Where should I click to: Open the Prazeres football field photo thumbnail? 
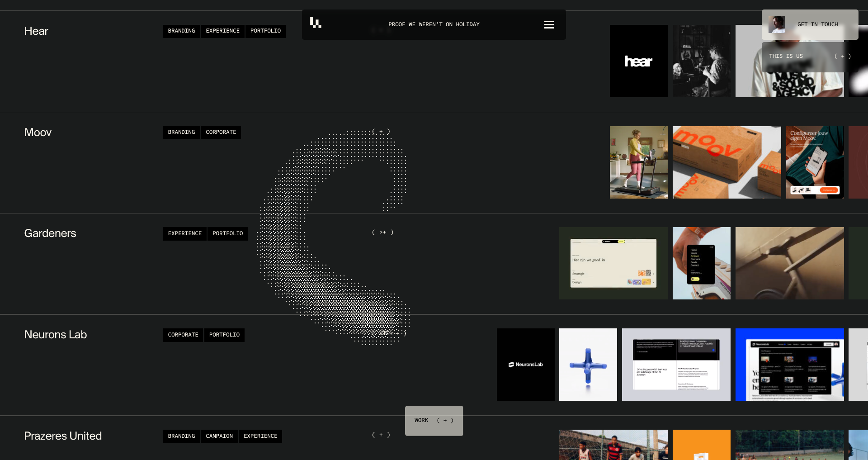click(x=790, y=445)
